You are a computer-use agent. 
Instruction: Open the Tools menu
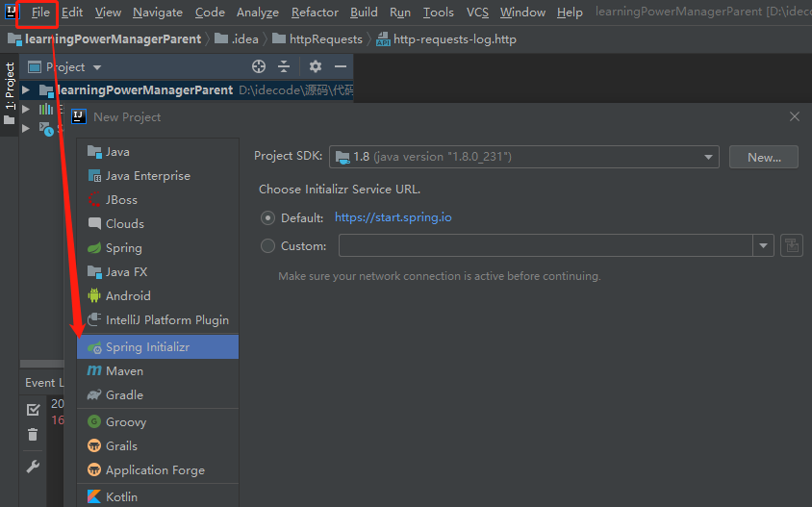tap(438, 12)
